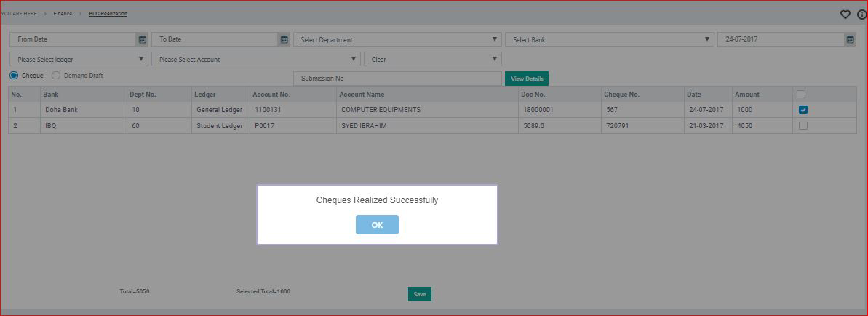Select the Demand Draft radio button
Image resolution: width=868 pixels, height=316 pixels.
[x=56, y=76]
